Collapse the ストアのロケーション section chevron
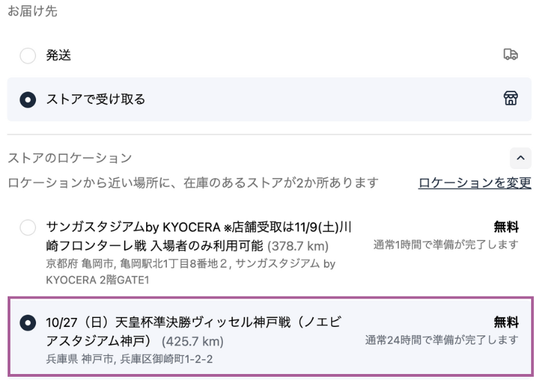The height and width of the screenshot is (392, 554). pos(521,158)
